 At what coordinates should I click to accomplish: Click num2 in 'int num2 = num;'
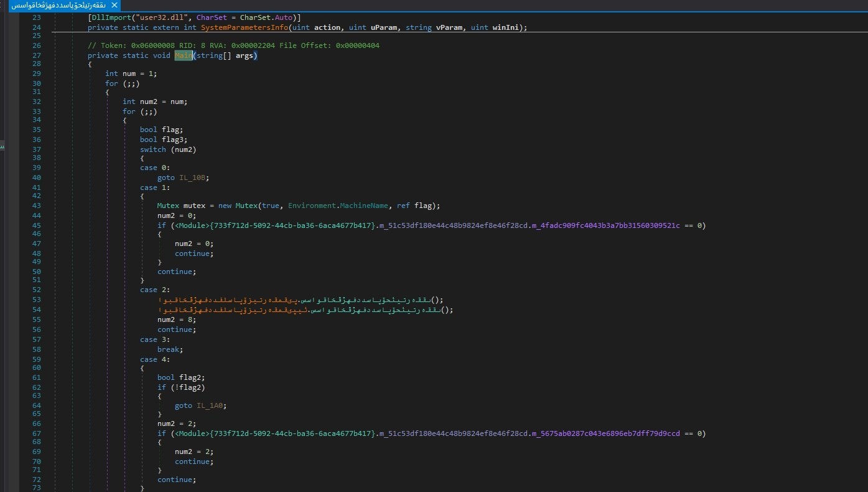[x=149, y=102]
